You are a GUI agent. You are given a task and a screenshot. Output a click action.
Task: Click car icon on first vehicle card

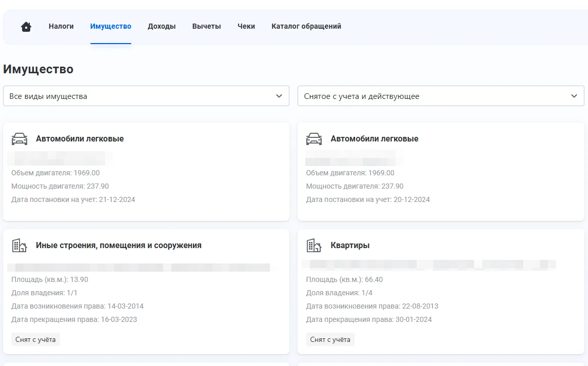19,139
